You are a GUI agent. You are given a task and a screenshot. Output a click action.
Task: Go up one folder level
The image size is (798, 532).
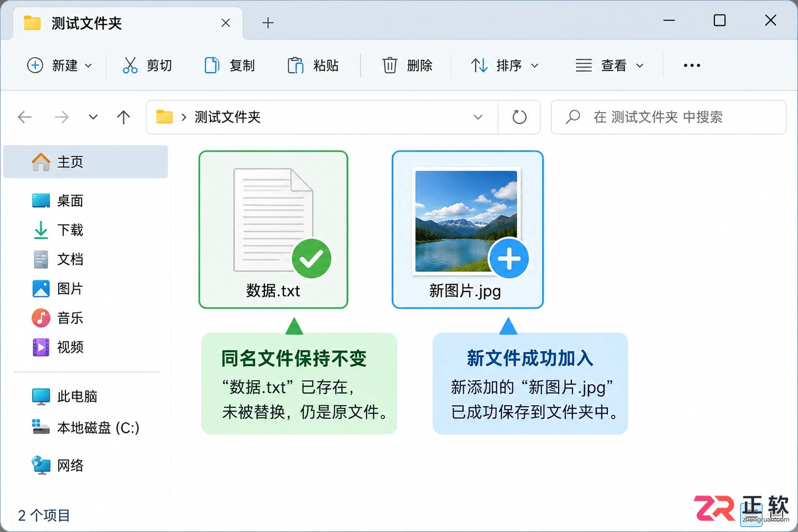124,117
